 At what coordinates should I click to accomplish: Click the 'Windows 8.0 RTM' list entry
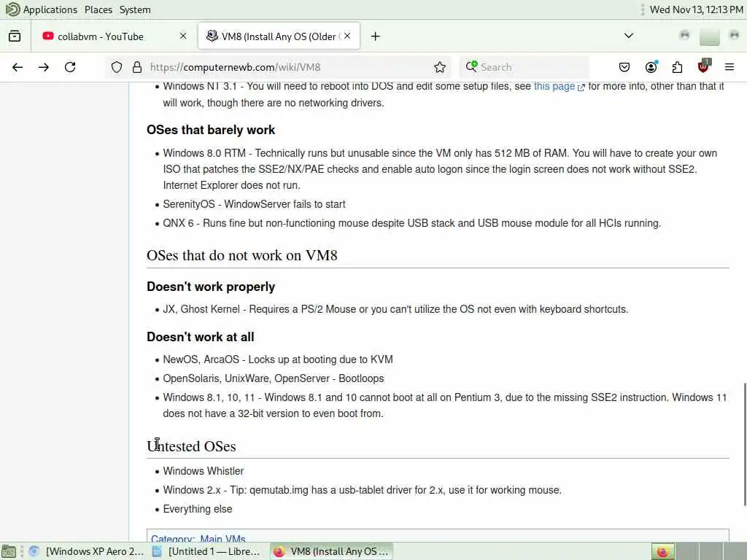tap(440, 169)
